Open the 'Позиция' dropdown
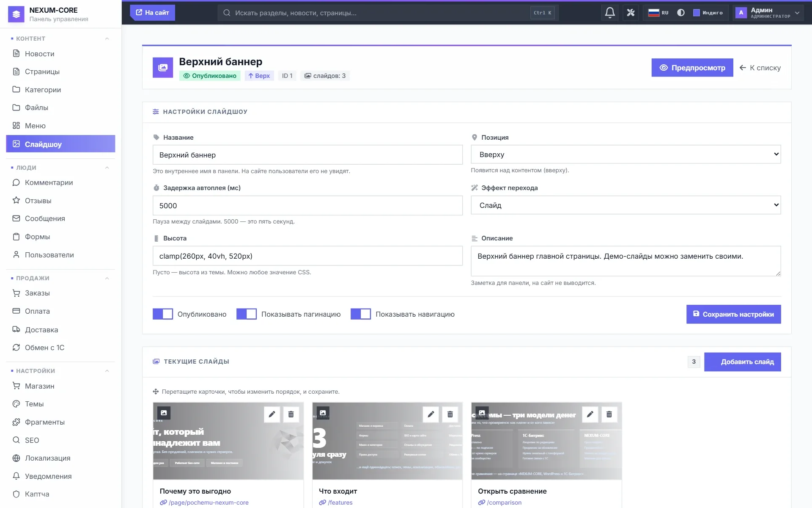This screenshot has width=812, height=508. coord(626,155)
